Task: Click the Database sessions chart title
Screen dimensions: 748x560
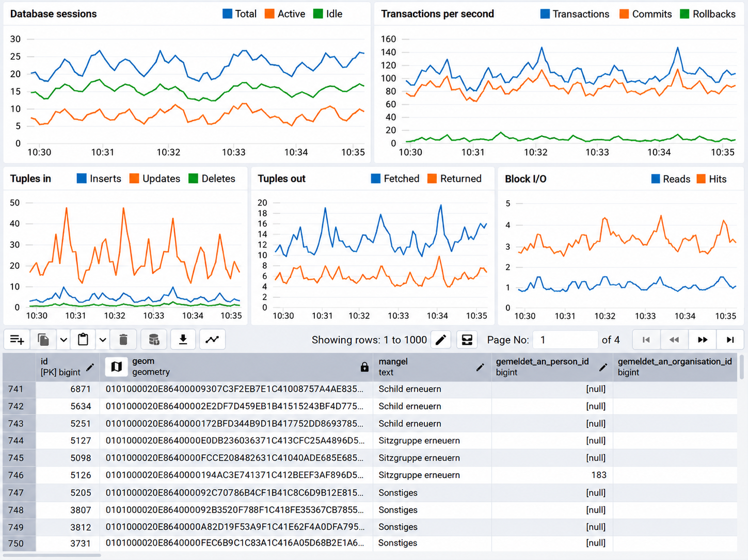Action: click(x=53, y=14)
